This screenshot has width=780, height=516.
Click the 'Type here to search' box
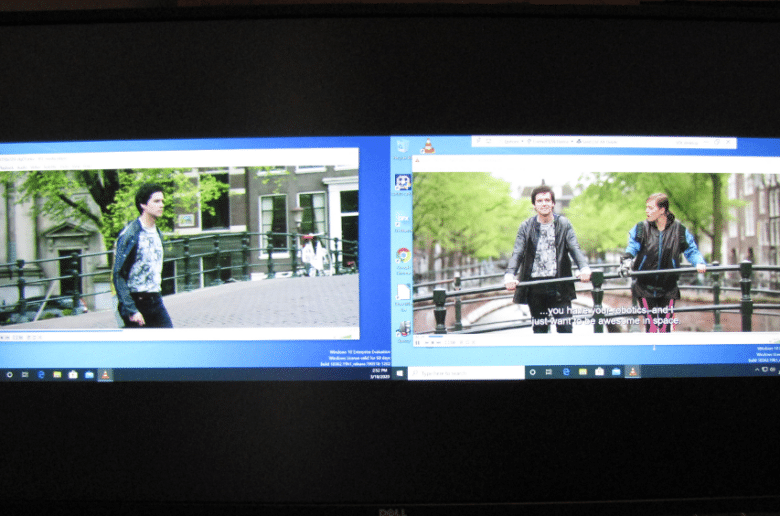click(466, 373)
